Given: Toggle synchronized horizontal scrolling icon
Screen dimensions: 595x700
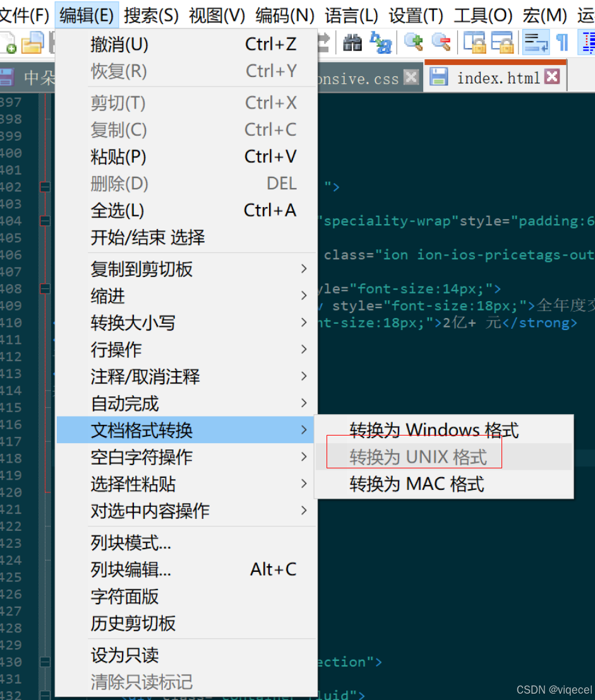Looking at the screenshot, I should pos(502,42).
